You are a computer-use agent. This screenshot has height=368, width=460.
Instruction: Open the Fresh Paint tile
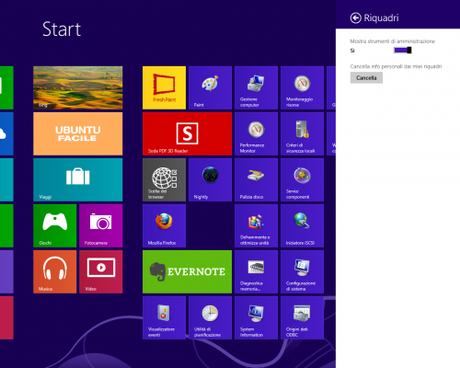pos(164,88)
